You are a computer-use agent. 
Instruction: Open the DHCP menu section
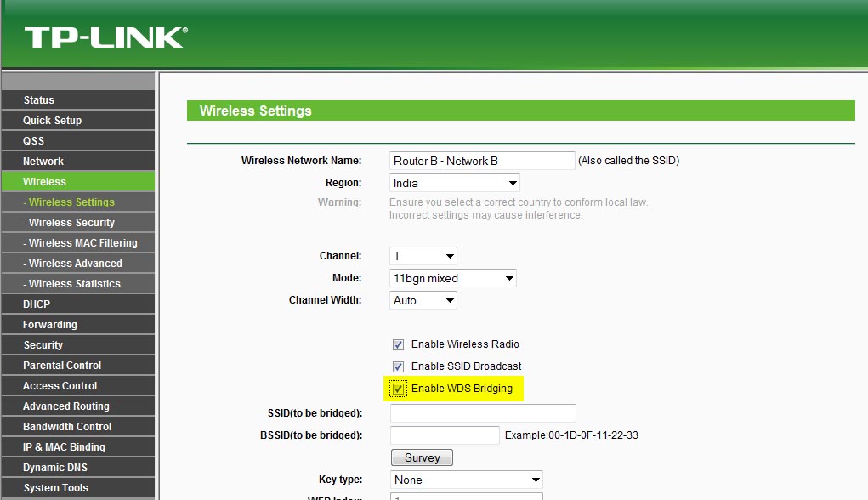(78, 304)
